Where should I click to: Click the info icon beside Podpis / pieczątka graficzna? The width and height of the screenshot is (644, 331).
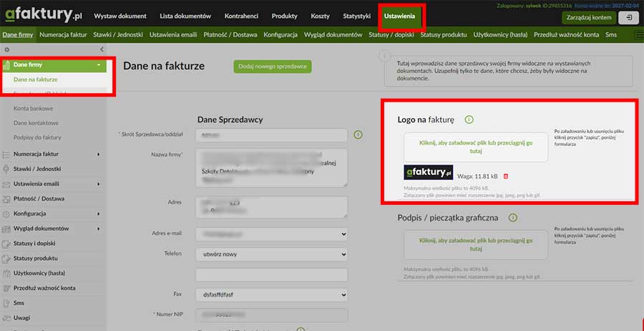[513, 218]
